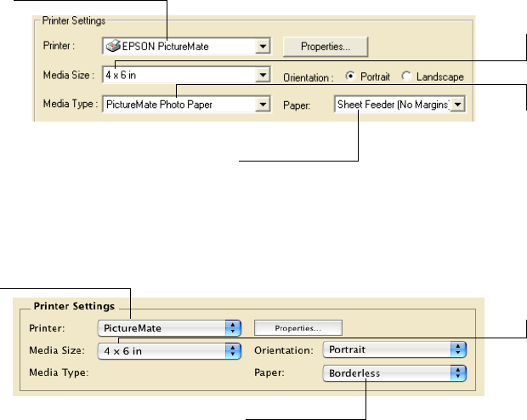The image size is (527, 420).
Task: Click the Mac Printer stepper arrows
Action: click(233, 328)
